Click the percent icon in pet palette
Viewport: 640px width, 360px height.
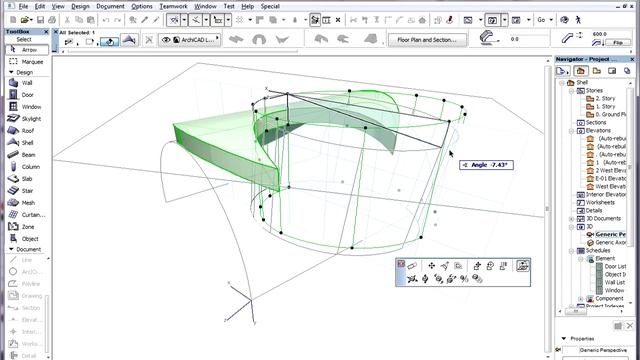[x=464, y=279]
